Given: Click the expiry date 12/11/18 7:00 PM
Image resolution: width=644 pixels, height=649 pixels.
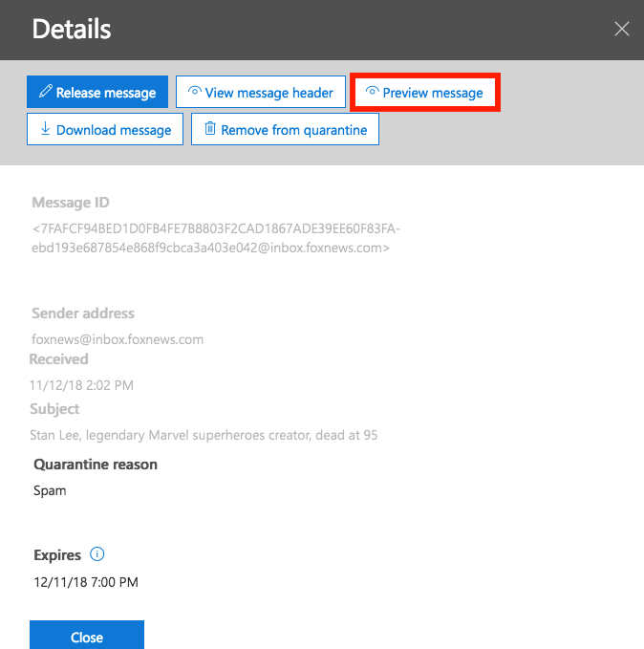Looking at the screenshot, I should pos(86,581).
